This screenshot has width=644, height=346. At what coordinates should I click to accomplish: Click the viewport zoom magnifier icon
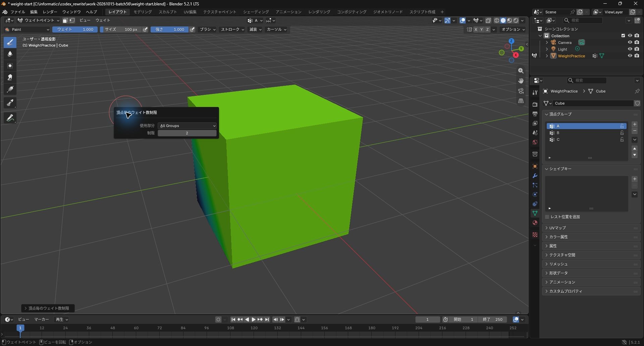point(521,71)
